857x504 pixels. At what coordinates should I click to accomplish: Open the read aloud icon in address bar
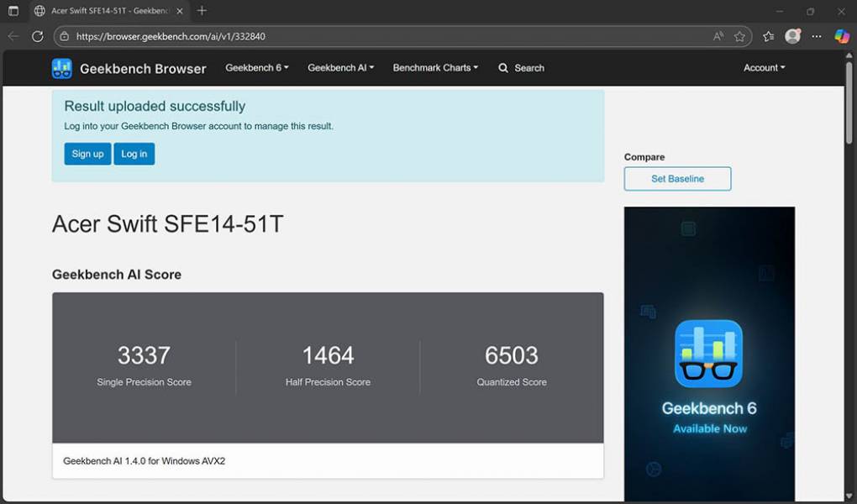[718, 36]
